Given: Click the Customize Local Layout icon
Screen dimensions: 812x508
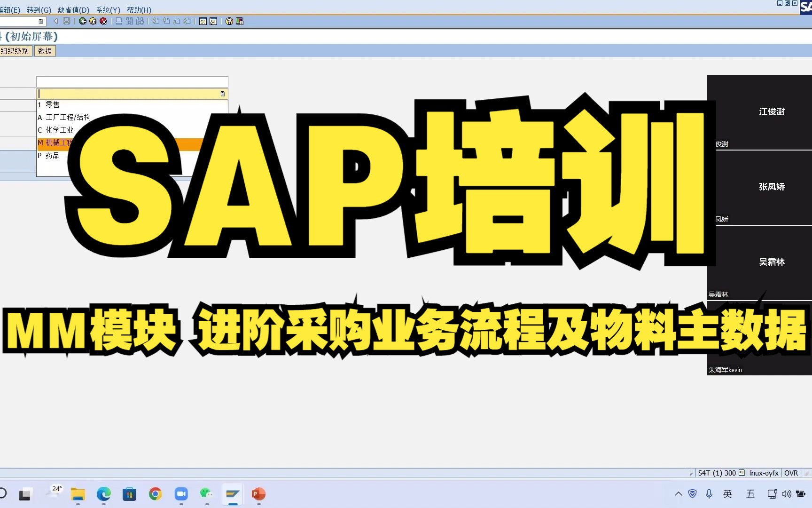Looking at the screenshot, I should click(x=239, y=21).
